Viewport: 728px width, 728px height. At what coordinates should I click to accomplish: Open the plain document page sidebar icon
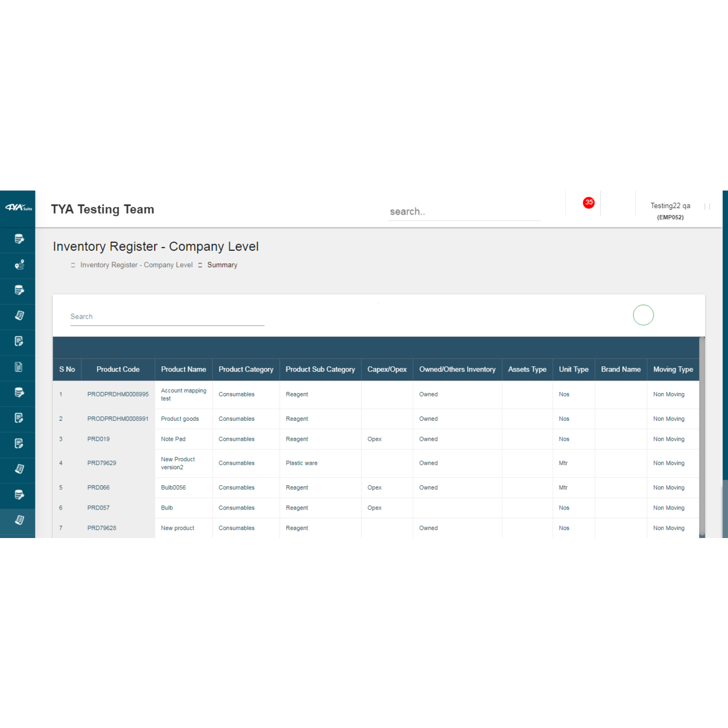pos(19,367)
